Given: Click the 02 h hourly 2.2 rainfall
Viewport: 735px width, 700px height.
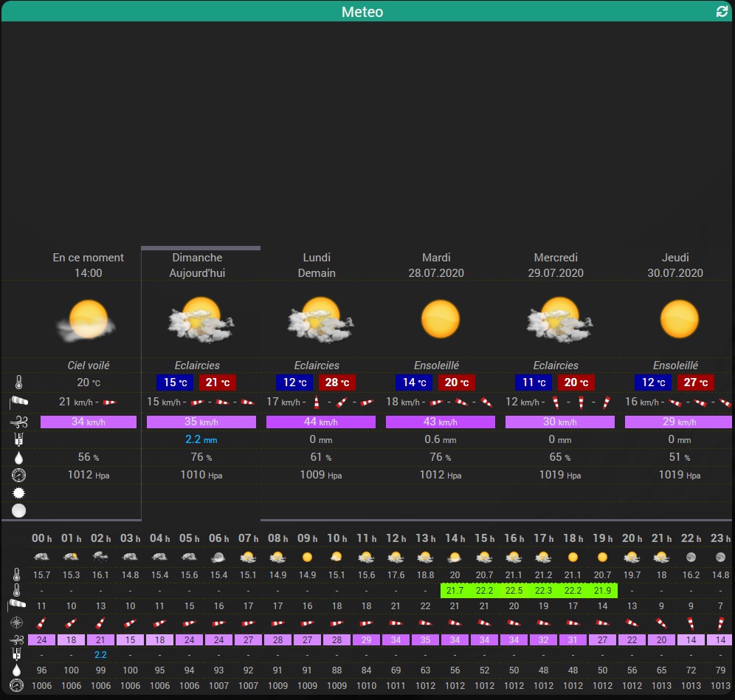Looking at the screenshot, I should coord(100,654).
